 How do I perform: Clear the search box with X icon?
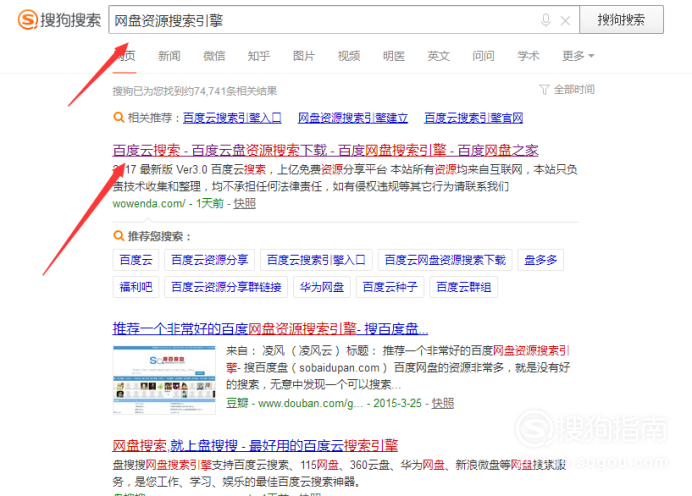click(565, 20)
